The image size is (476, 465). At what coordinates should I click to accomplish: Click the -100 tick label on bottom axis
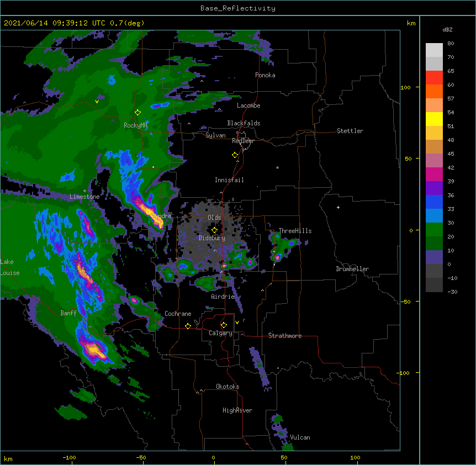(x=69, y=457)
